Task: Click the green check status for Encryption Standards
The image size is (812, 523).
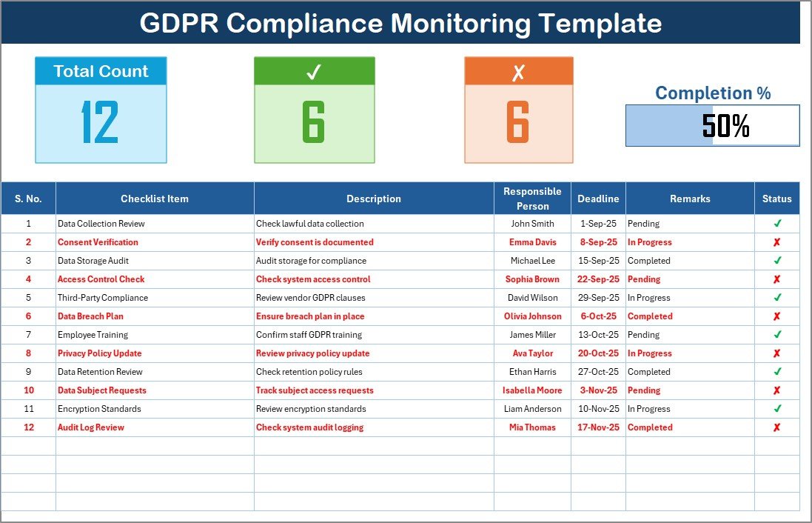Action: (777, 409)
